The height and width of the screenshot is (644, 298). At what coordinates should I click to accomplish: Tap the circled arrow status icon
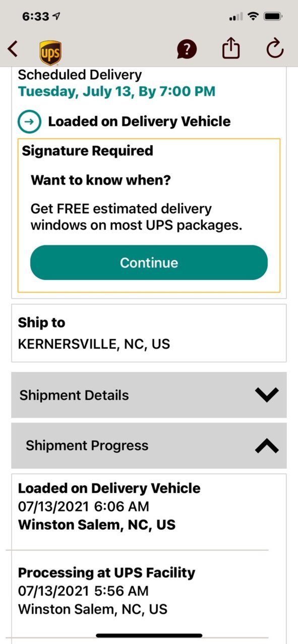(x=29, y=121)
